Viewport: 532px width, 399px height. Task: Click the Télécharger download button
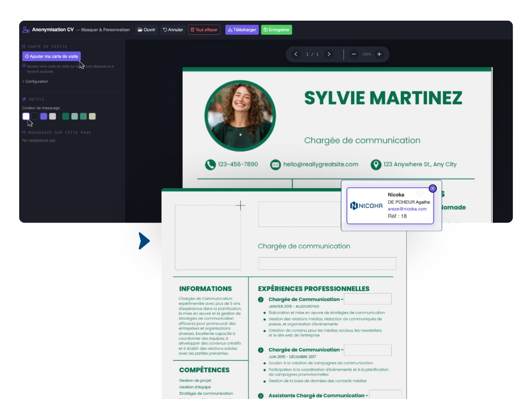(x=242, y=30)
